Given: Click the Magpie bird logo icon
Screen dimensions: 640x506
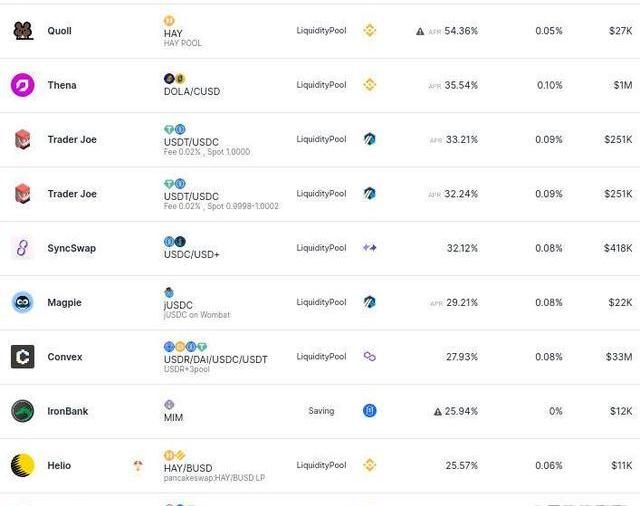Looking at the screenshot, I should pos(22,302).
